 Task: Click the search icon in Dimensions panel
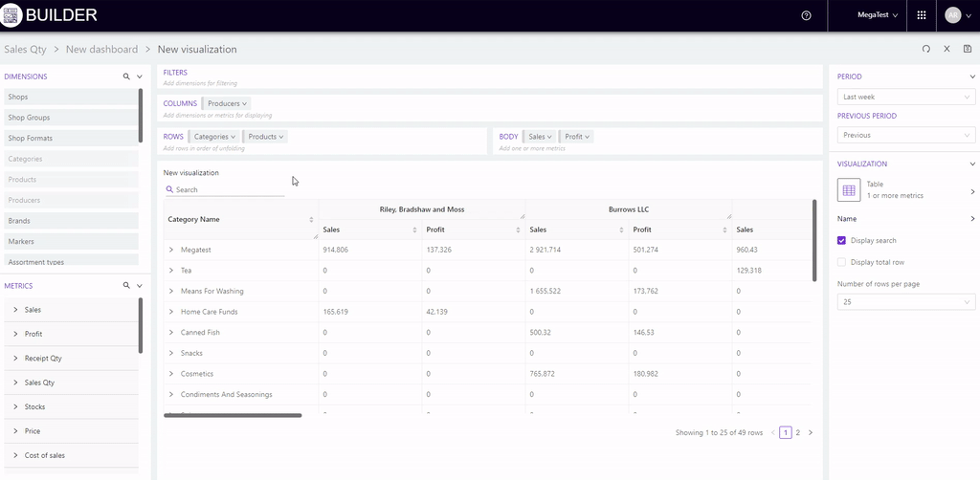tap(125, 77)
